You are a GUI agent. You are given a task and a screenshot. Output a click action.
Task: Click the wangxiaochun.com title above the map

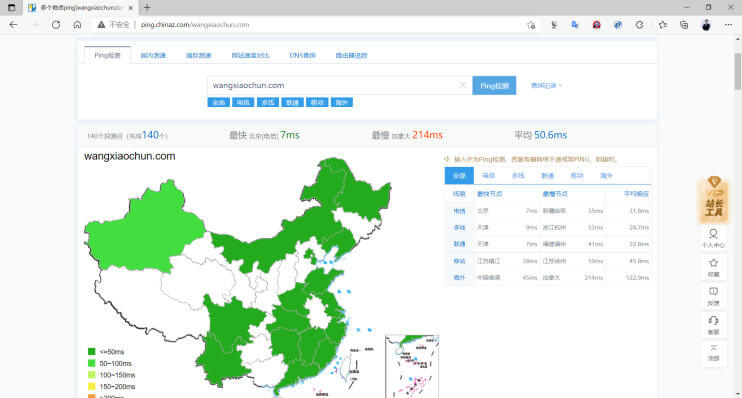(x=130, y=156)
